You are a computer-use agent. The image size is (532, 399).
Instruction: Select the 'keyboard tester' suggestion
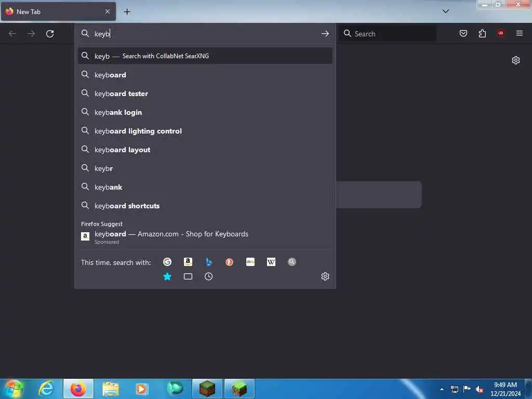click(x=205, y=94)
